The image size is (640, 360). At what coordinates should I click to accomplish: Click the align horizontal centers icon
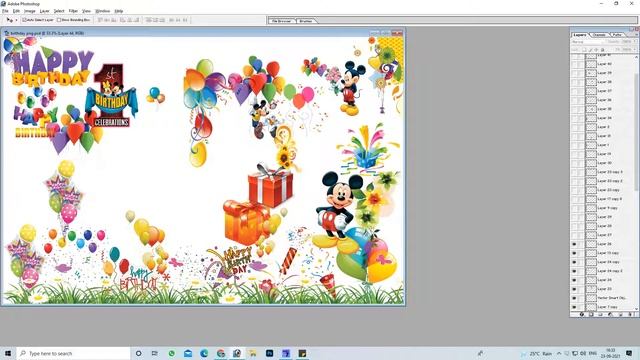pos(129,20)
